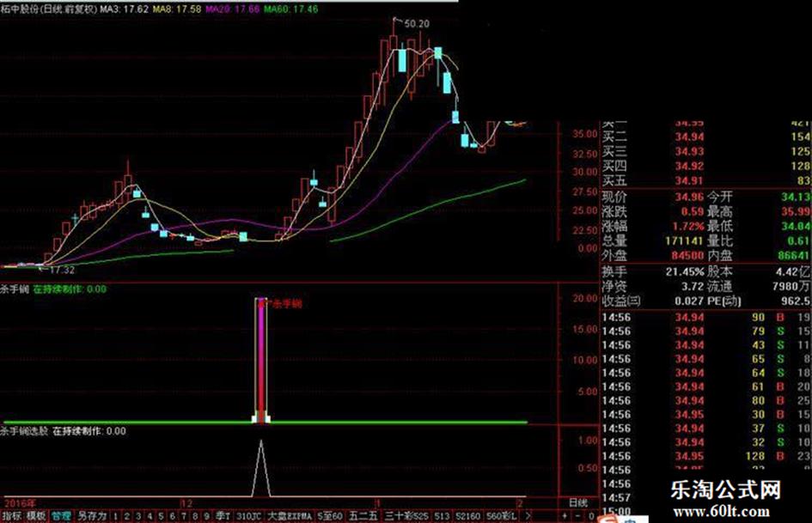Click the MA20 moving average label
This screenshot has width=812, height=523.
tap(233, 9)
